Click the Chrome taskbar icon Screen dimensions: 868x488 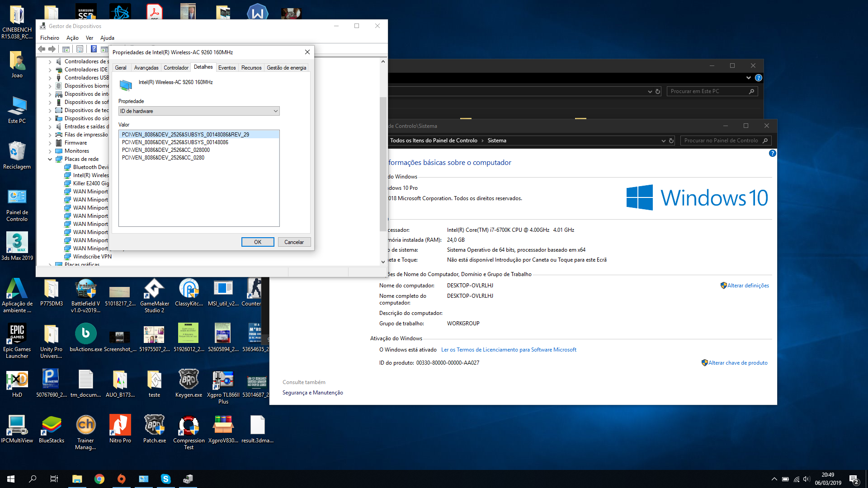pos(99,479)
